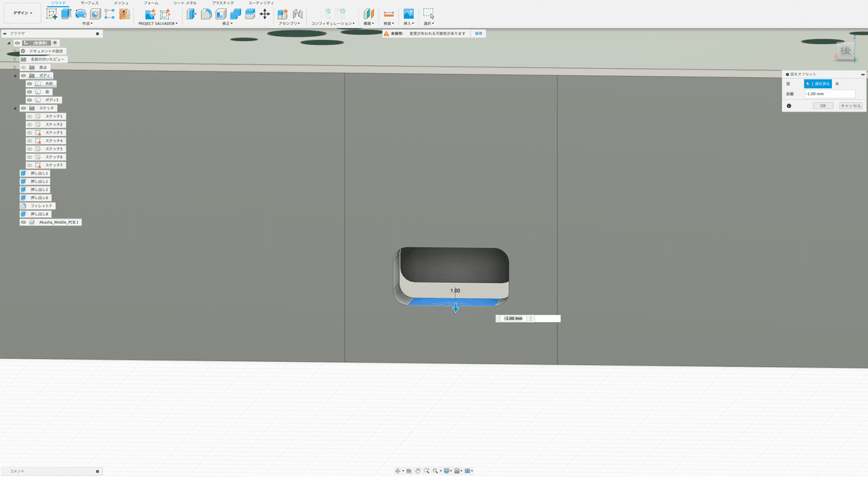Open the デザイン workspace dropdown

[x=22, y=13]
